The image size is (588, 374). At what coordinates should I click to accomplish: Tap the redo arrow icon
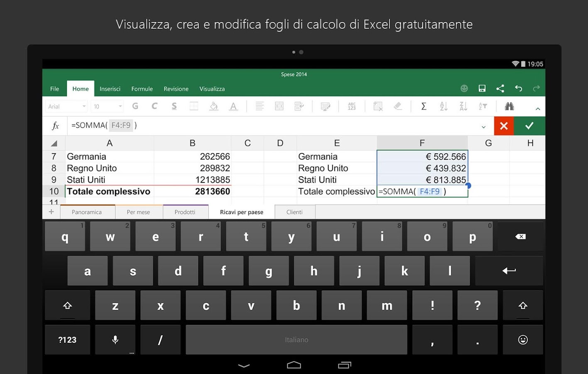pyautogui.click(x=537, y=89)
